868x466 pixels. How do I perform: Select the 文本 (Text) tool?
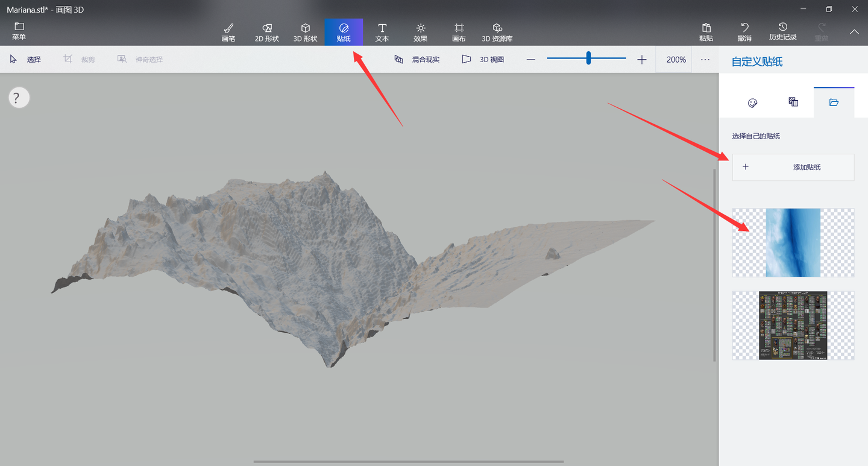pyautogui.click(x=382, y=32)
